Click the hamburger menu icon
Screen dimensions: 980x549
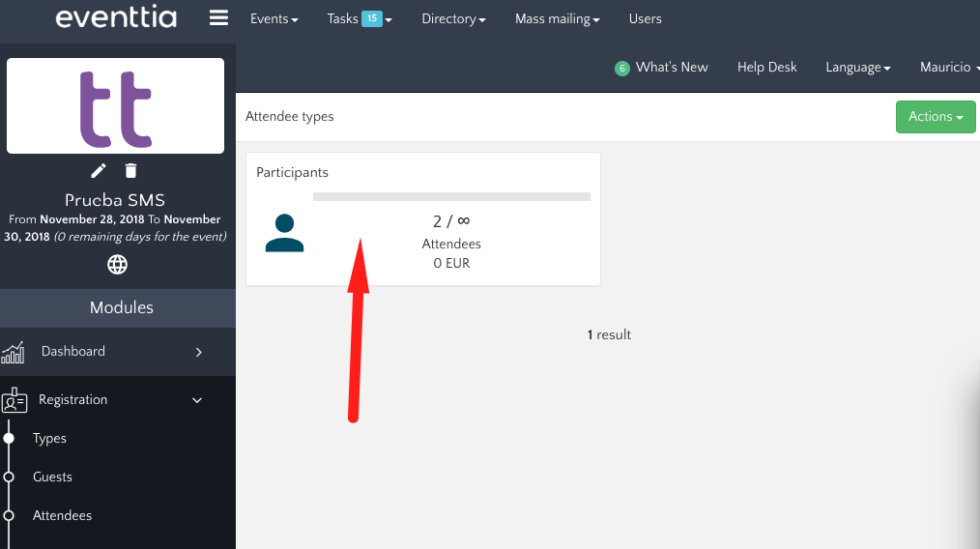(218, 18)
